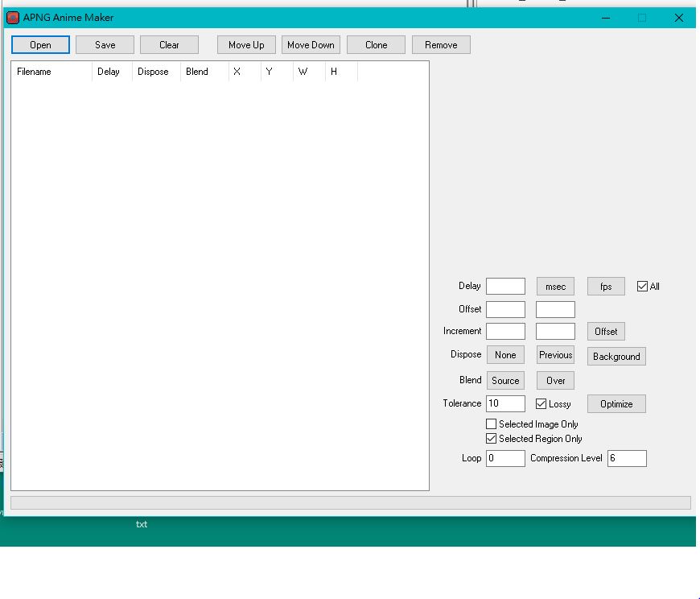
Task: Clone the selected frame
Action: point(376,45)
